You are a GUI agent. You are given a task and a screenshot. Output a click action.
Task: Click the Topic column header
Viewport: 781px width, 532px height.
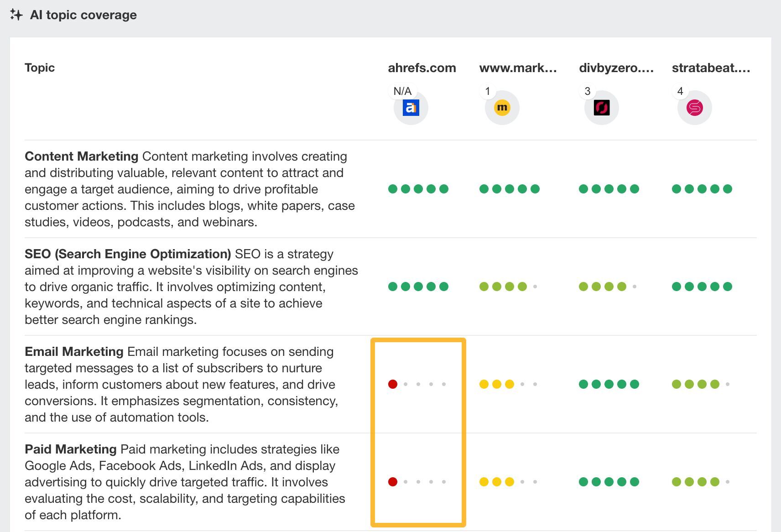39,68
